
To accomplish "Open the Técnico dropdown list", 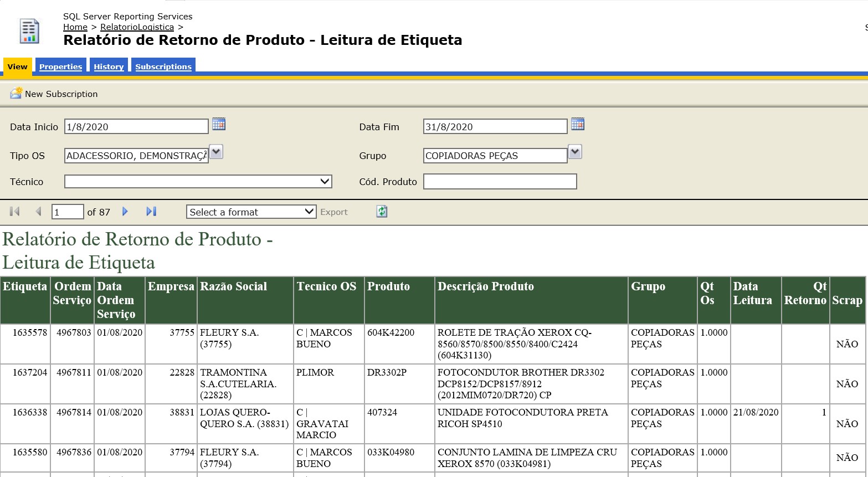I will 198,181.
